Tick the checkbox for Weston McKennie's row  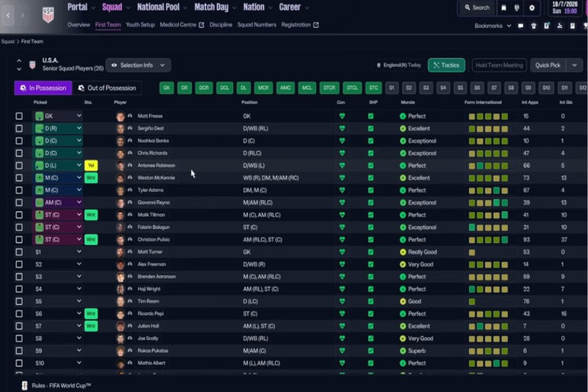tap(19, 178)
